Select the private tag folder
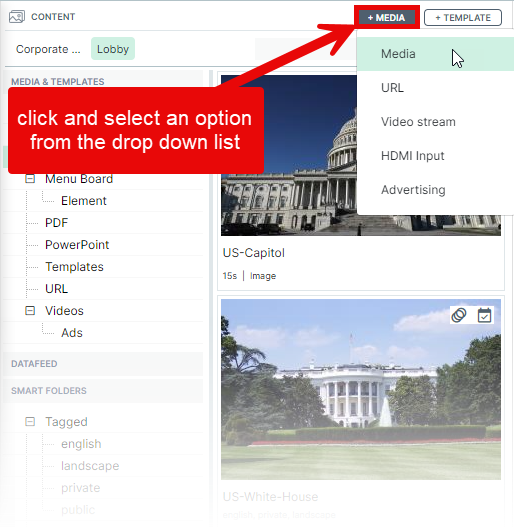This screenshot has width=514, height=528. click(81, 488)
